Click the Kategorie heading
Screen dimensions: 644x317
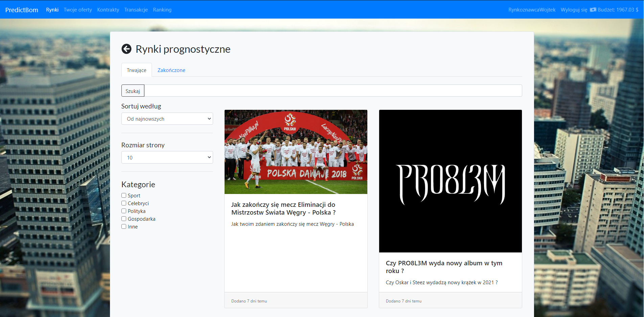tap(138, 185)
